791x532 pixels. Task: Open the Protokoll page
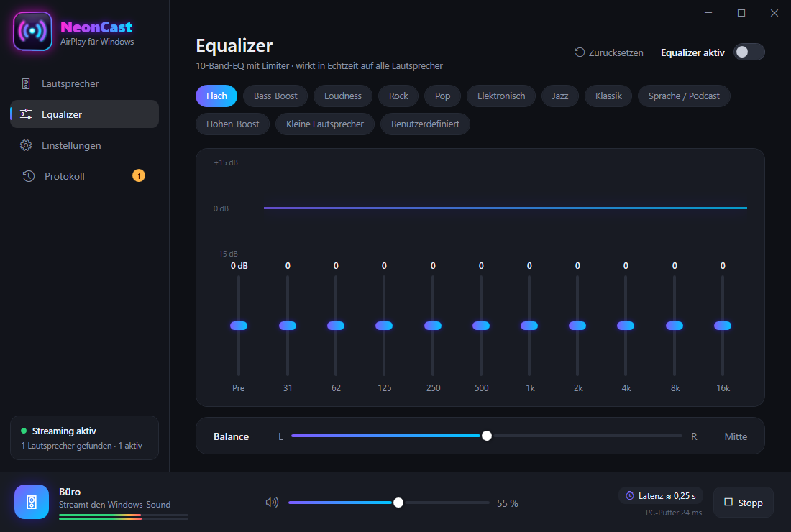tap(84, 176)
